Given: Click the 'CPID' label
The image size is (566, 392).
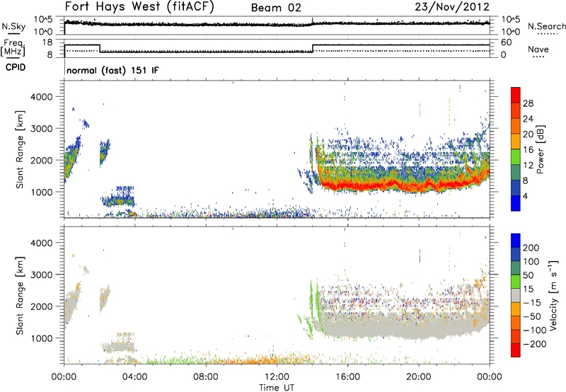Looking at the screenshot, I should coord(16,67).
